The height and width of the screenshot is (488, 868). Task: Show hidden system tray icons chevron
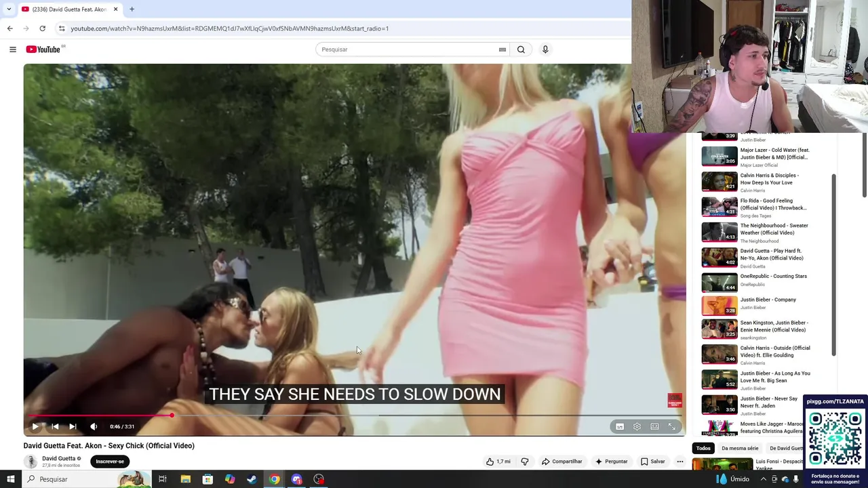(763, 479)
